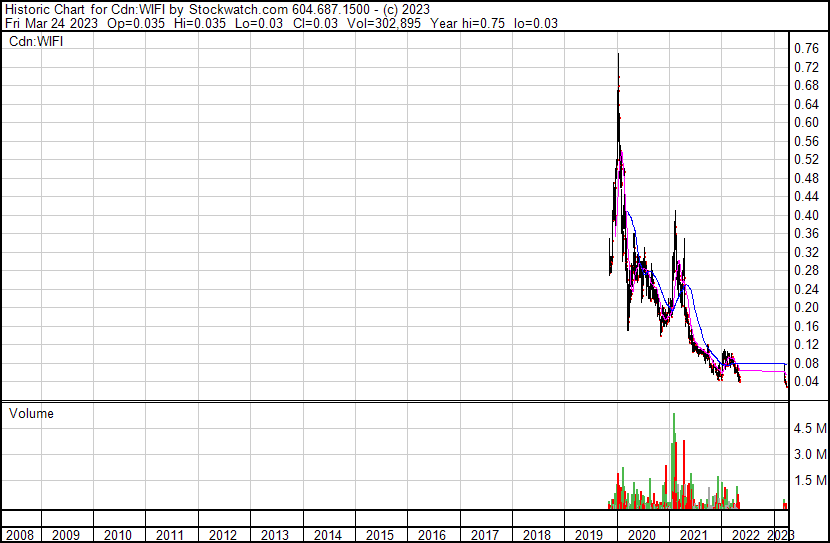Viewport: 830px width, 543px height.
Task: Click the 2020 year label on the time axis
Action: coord(641,535)
